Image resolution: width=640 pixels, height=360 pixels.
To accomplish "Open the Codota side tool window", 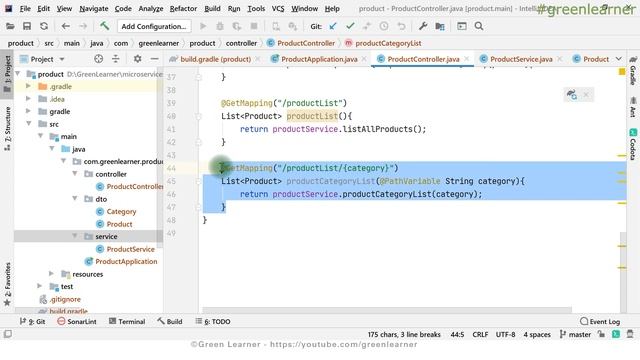I will [633, 144].
